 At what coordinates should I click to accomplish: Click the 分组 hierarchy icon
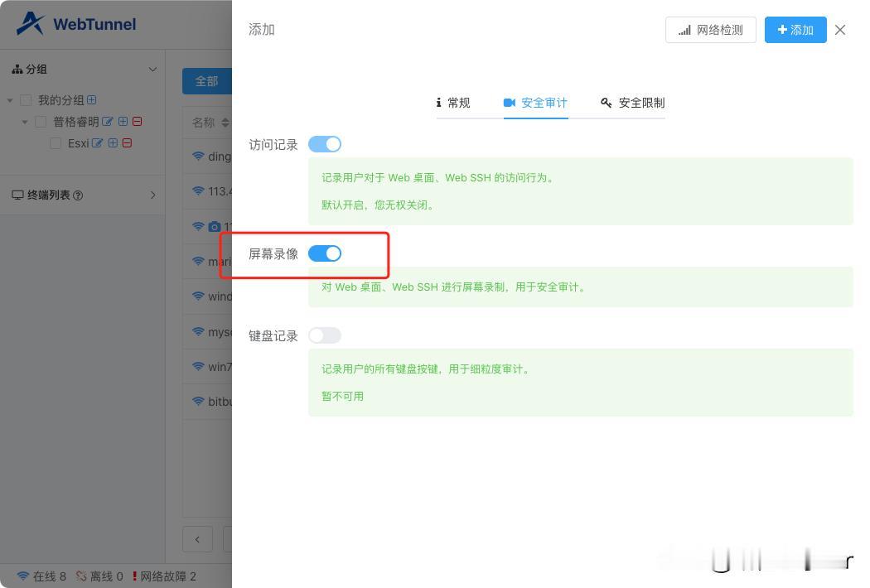tap(17, 70)
